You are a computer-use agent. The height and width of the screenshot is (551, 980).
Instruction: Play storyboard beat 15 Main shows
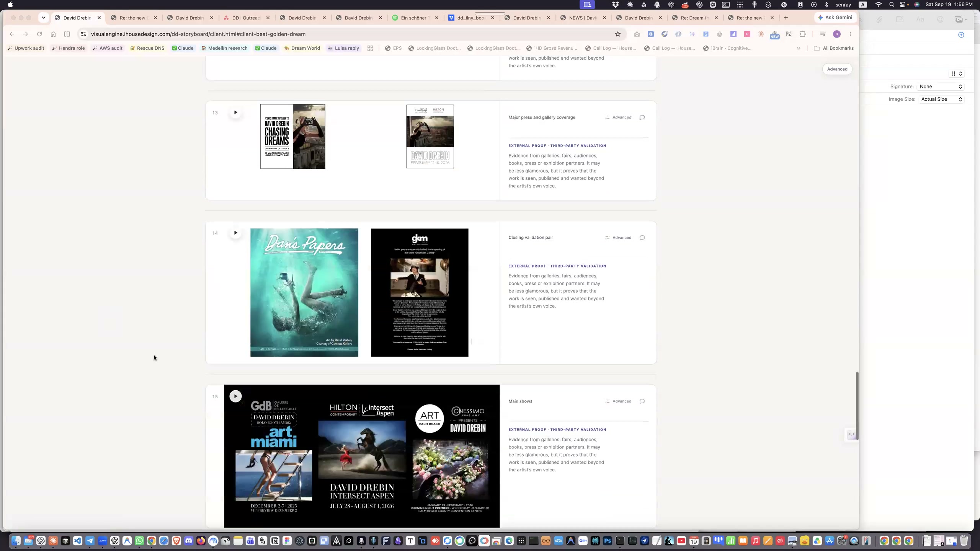pyautogui.click(x=235, y=396)
